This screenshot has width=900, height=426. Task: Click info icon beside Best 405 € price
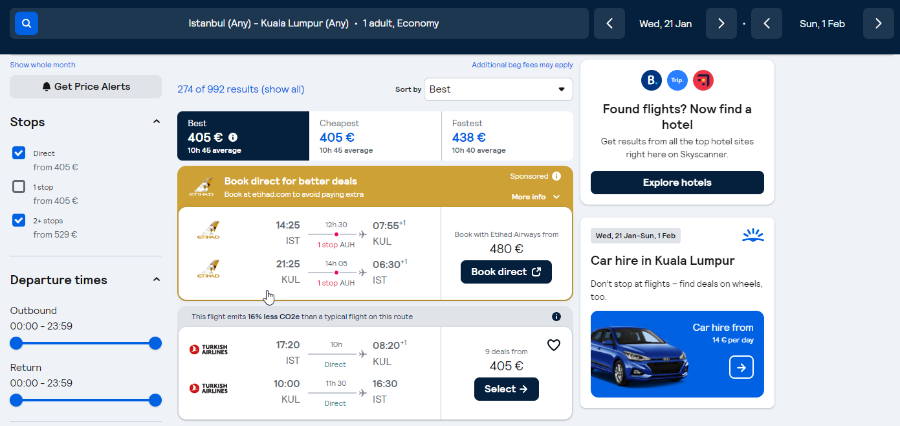pos(233,137)
